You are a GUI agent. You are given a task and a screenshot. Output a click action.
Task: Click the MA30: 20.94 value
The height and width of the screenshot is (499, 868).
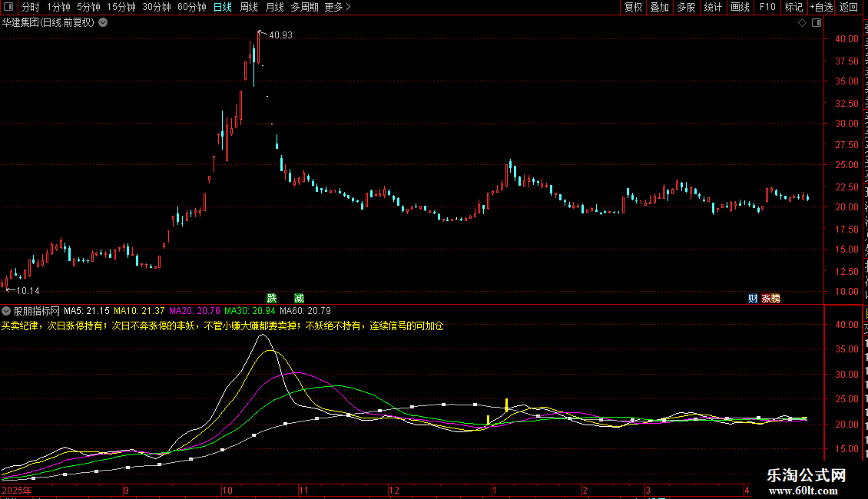tap(250, 311)
